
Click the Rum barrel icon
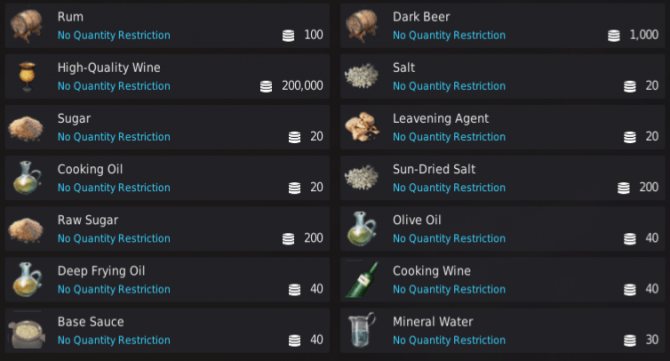point(26,26)
